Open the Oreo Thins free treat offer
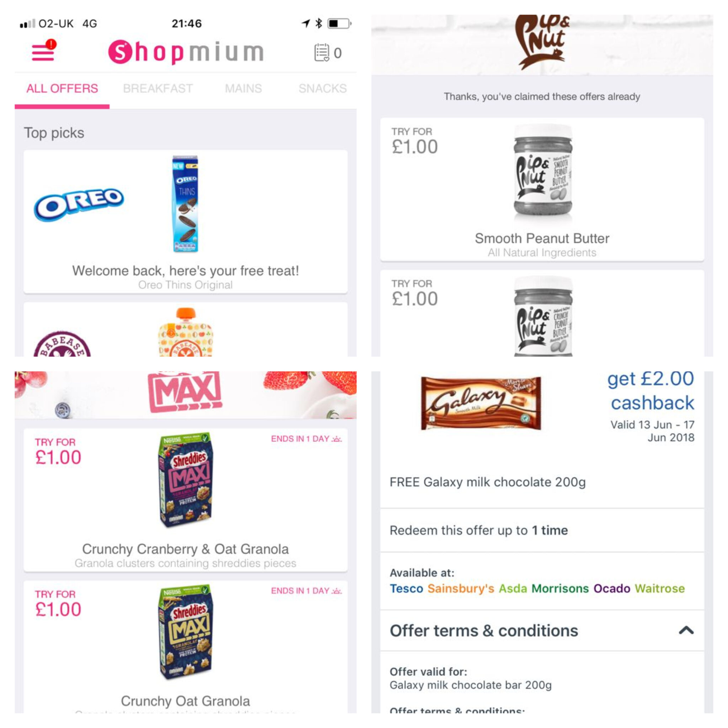This screenshot has width=728, height=728. pos(186,221)
